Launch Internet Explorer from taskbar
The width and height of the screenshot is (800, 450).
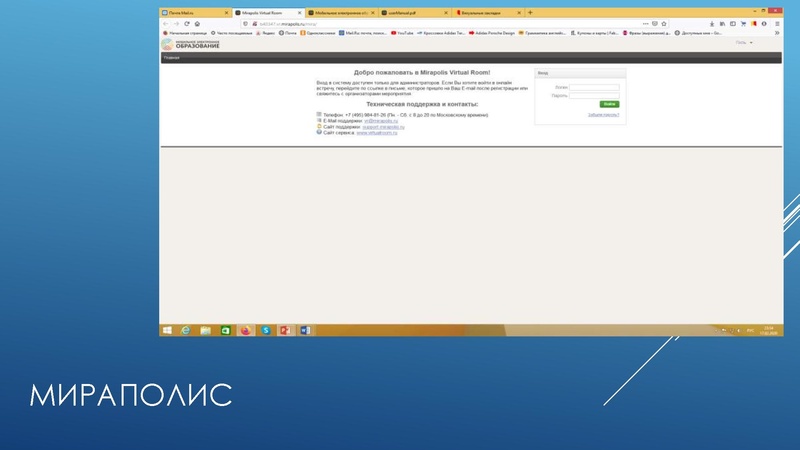coord(186,331)
